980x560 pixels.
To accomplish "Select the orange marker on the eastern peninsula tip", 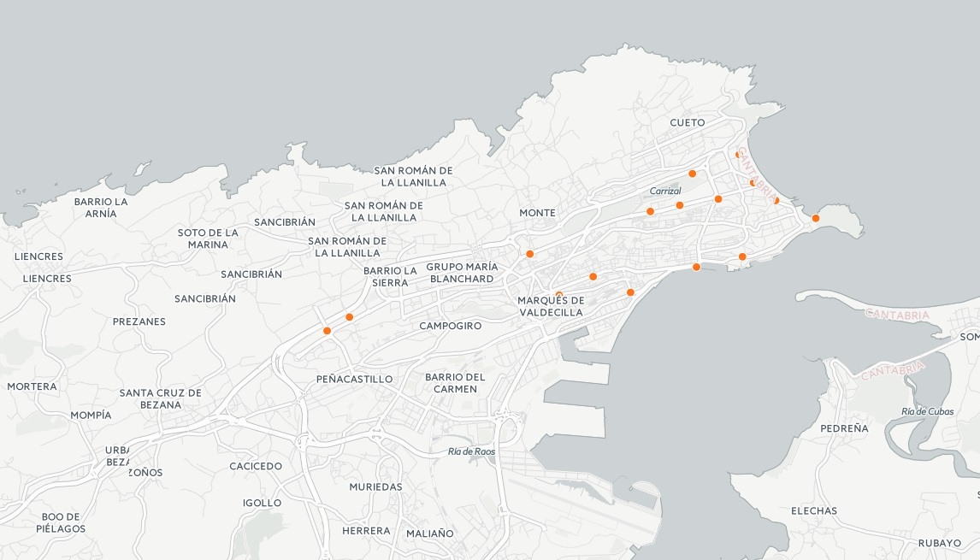I will pos(815,218).
